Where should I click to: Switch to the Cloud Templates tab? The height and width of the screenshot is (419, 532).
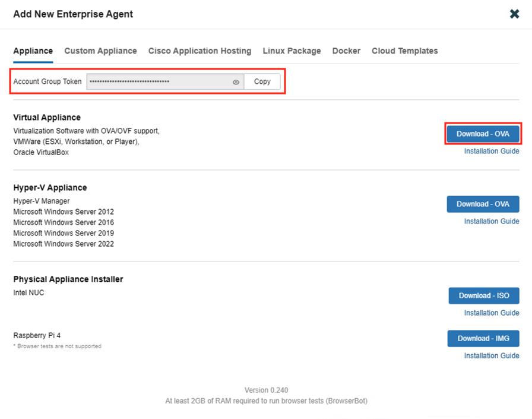tap(404, 51)
